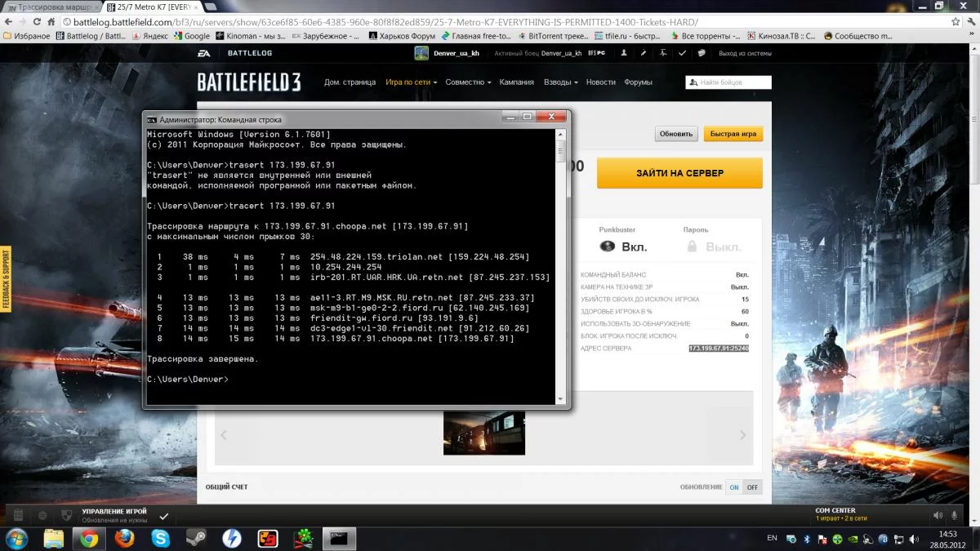The height and width of the screenshot is (551, 980).
Task: Open the 'Новости' menu item
Action: pos(601,82)
